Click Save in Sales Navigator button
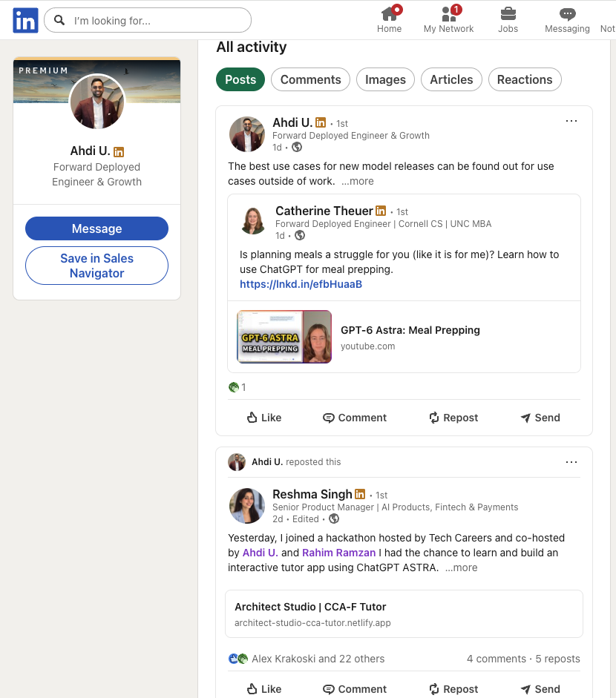The image size is (616, 698). 96,266
